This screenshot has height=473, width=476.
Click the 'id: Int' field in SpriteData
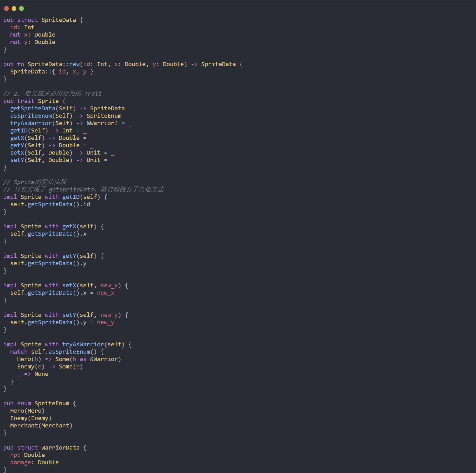22,27
